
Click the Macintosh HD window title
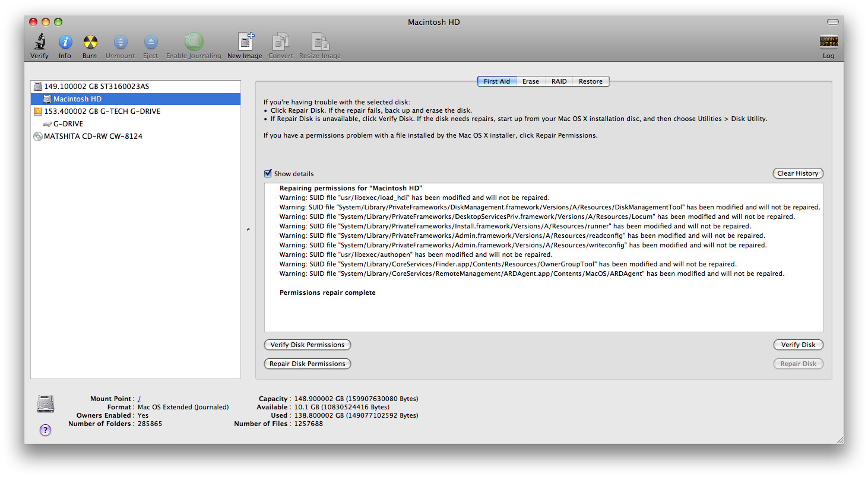click(434, 22)
